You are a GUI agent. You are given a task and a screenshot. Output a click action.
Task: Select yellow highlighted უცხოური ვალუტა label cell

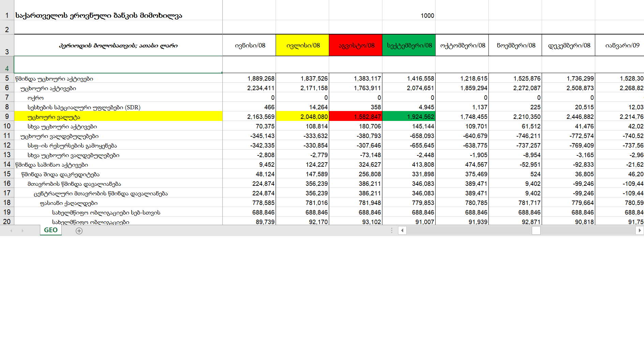[118, 117]
